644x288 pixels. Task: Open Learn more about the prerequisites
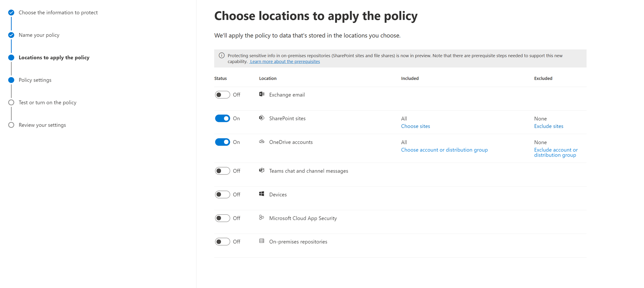pos(285,62)
